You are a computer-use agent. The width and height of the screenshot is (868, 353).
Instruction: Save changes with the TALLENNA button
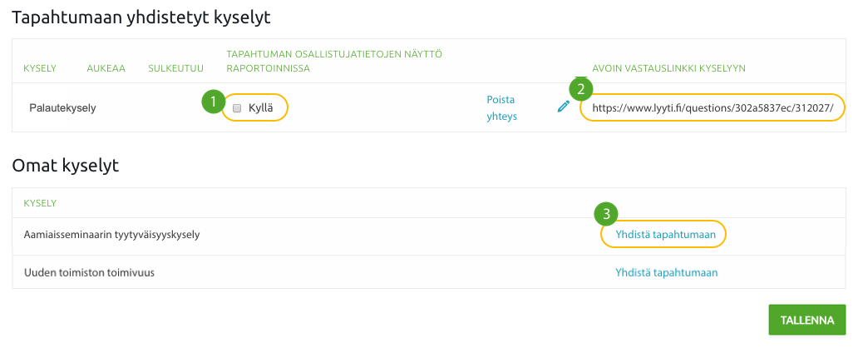pos(807,320)
